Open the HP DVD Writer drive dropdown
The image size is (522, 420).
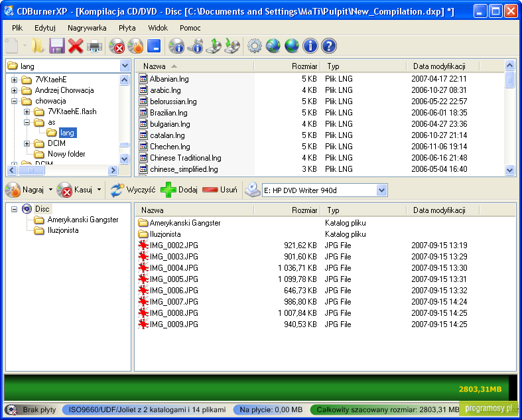pos(381,190)
